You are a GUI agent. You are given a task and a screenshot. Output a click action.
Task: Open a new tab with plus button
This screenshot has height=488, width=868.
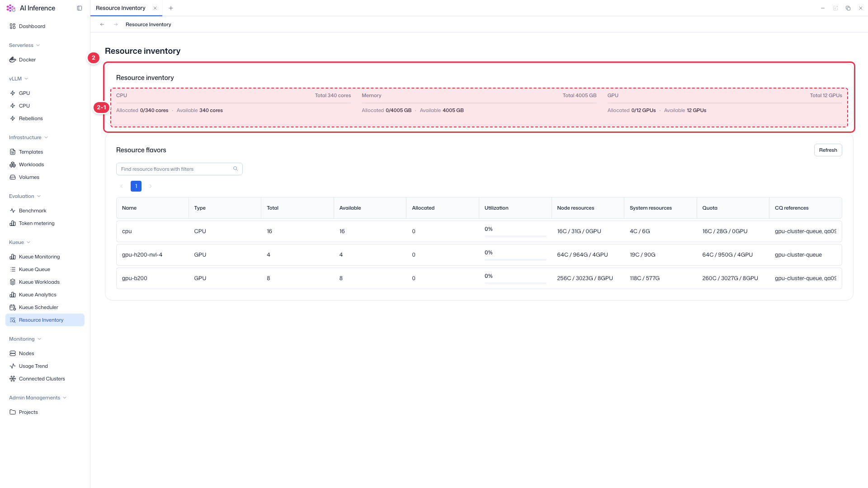click(x=171, y=8)
